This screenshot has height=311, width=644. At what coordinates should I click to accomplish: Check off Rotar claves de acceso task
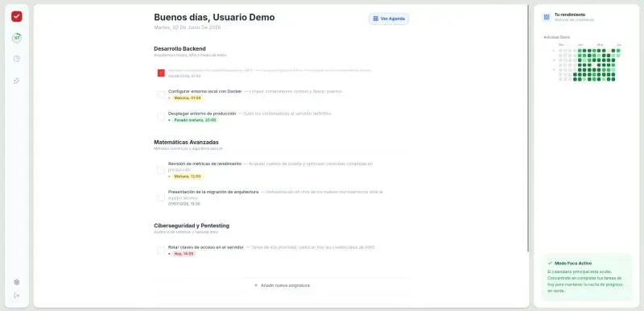161,251
